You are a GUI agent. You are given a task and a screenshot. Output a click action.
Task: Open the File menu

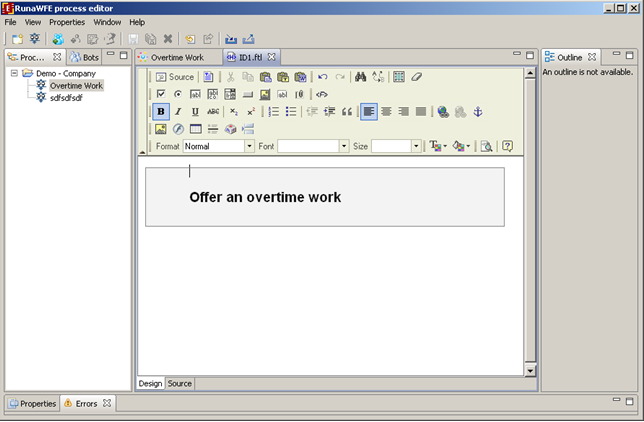[10, 22]
